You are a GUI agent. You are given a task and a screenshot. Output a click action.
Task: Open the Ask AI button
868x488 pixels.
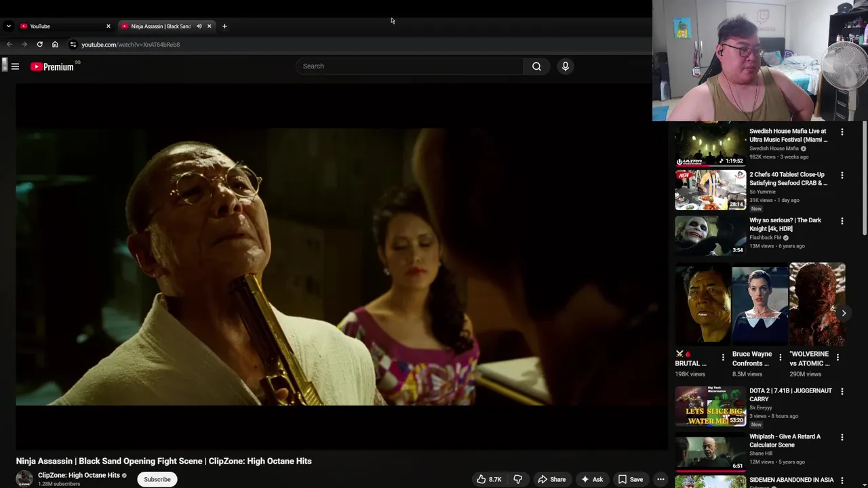tap(591, 479)
